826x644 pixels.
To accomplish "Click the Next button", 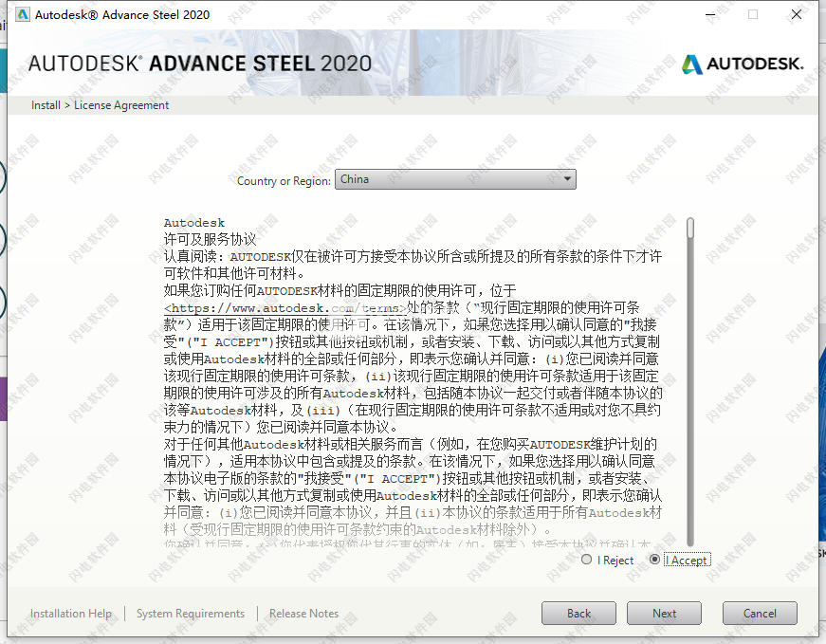I will 664,614.
